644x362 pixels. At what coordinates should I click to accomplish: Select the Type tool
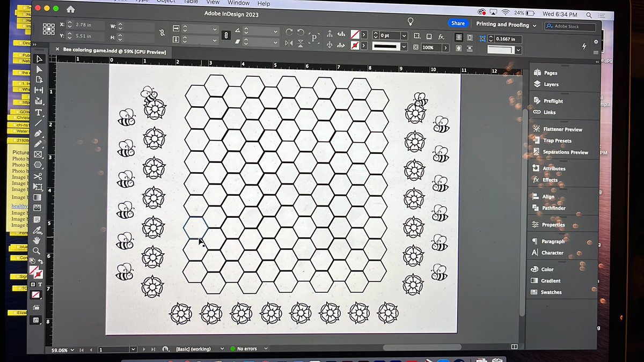(39, 112)
